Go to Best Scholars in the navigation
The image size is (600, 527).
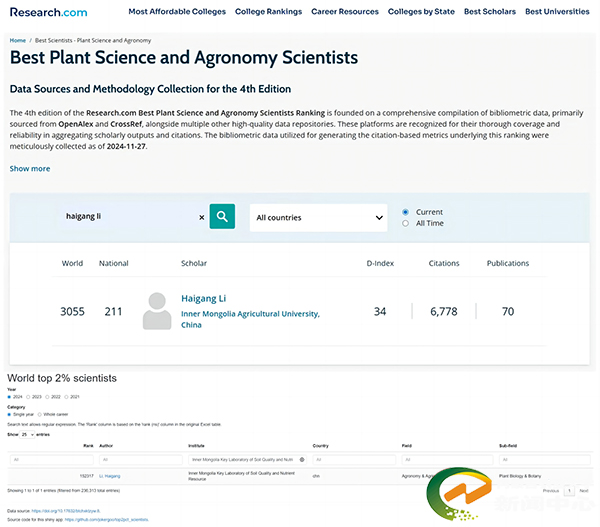coord(492,12)
